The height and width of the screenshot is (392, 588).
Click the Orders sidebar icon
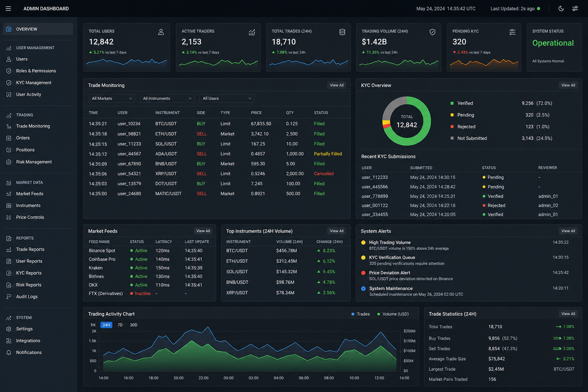[9, 138]
